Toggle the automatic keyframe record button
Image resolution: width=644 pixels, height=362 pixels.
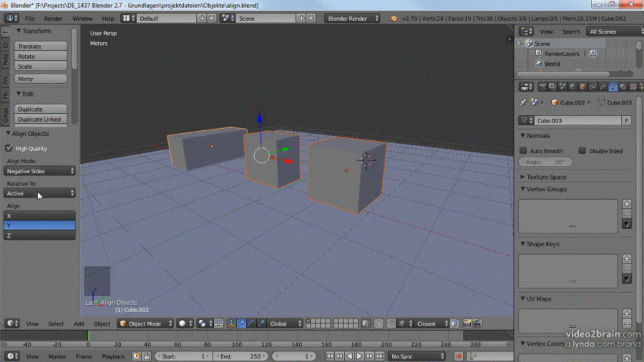click(x=459, y=356)
